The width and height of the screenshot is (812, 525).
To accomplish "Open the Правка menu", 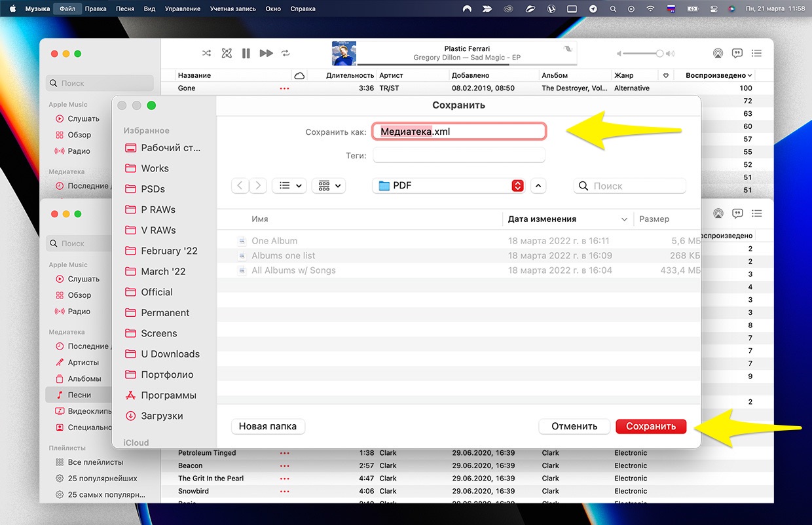I will tap(96, 9).
